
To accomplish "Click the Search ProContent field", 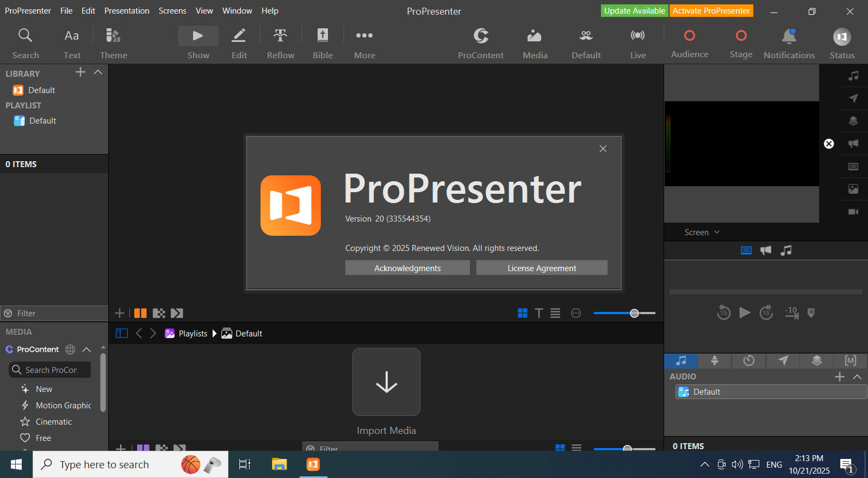I will (x=49, y=370).
